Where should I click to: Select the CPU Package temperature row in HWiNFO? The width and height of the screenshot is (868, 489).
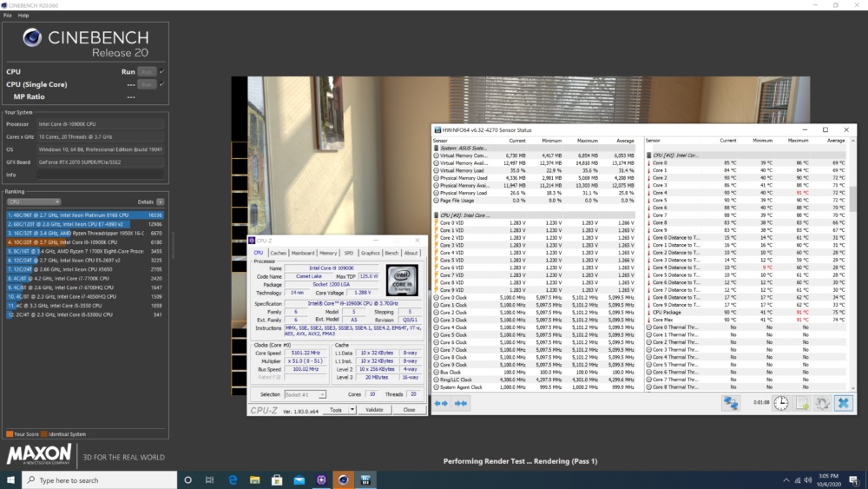click(746, 313)
